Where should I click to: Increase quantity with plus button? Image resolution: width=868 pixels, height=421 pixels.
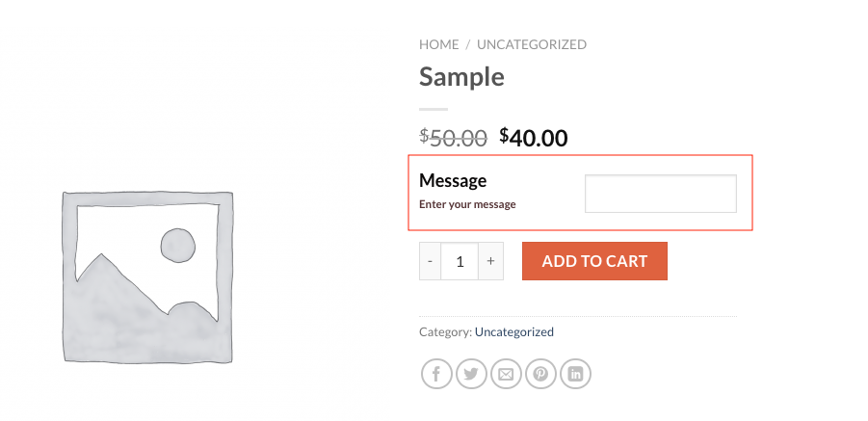pos(490,261)
